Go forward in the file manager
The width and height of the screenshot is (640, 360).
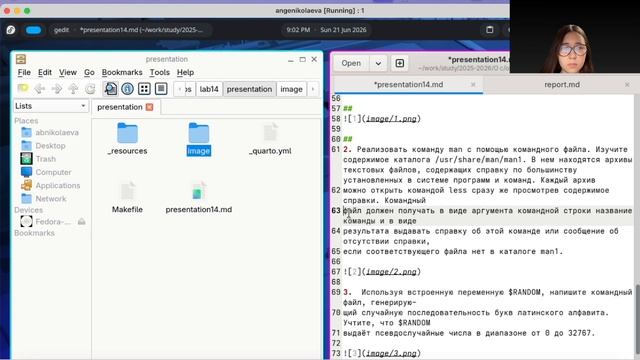tap(57, 89)
